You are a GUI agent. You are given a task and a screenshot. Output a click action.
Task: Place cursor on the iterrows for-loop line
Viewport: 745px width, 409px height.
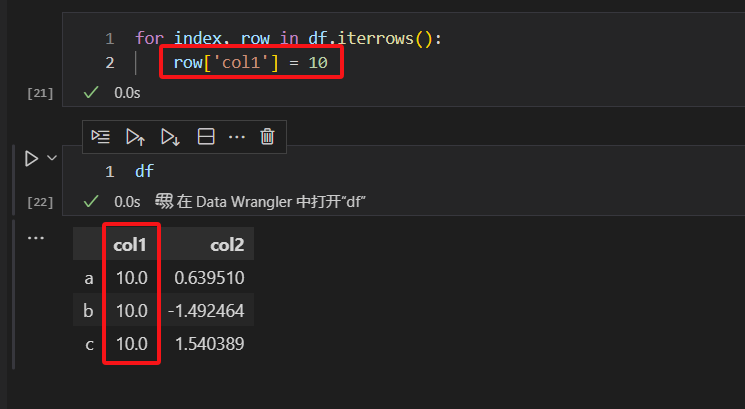(x=288, y=38)
